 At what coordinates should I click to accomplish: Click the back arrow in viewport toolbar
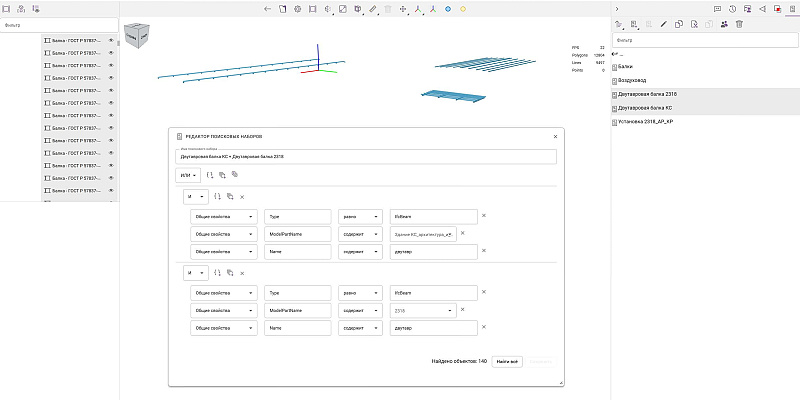pyautogui.click(x=267, y=9)
